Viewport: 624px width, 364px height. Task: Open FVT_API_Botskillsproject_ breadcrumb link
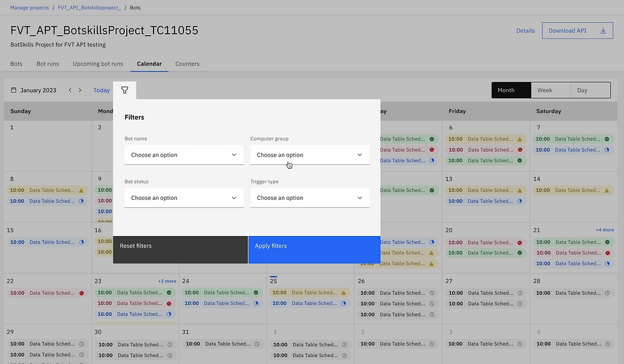point(89,8)
